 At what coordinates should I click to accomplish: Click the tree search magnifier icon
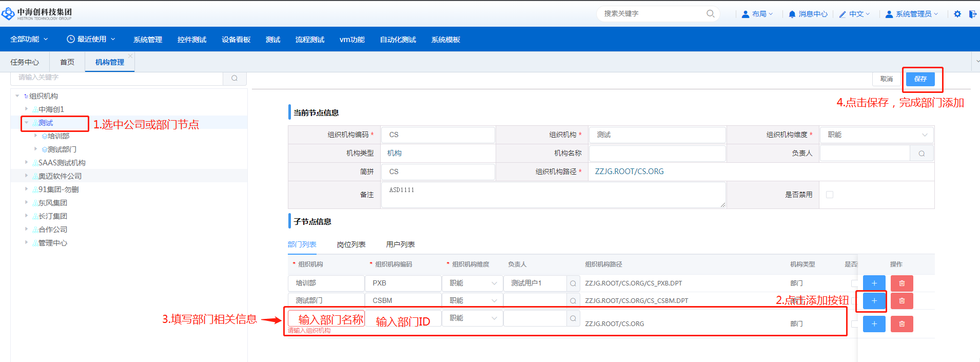tap(234, 78)
